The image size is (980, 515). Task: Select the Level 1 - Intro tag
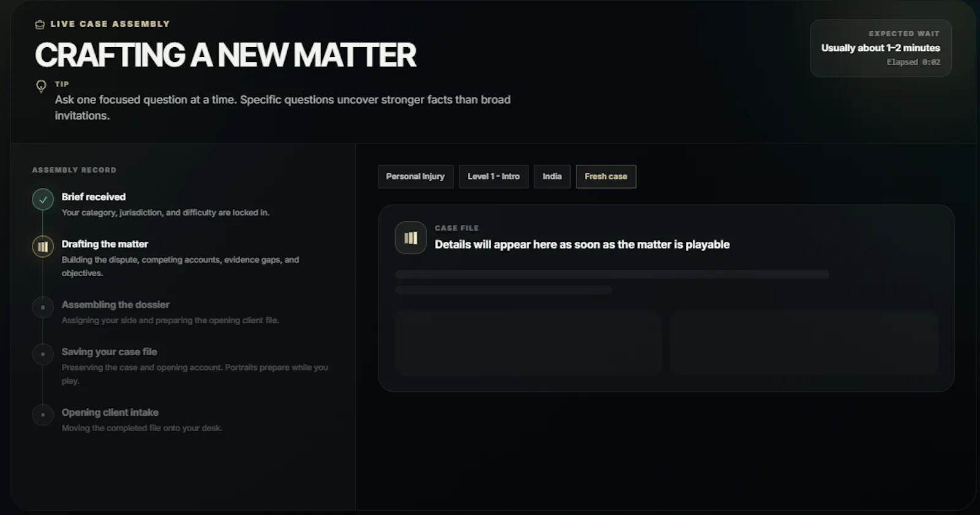tap(494, 176)
